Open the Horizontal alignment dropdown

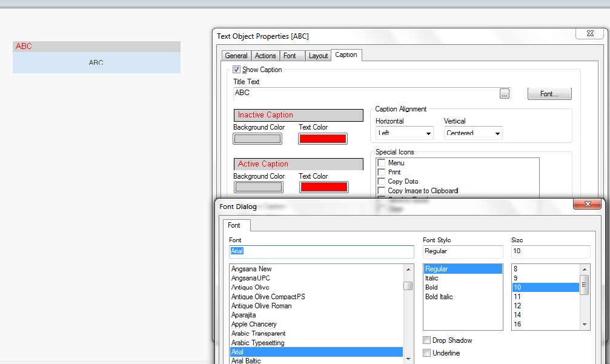click(405, 133)
